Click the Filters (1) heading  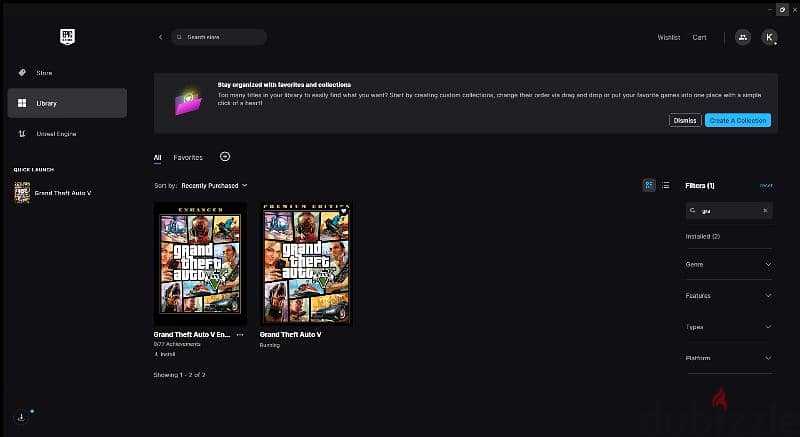point(699,186)
